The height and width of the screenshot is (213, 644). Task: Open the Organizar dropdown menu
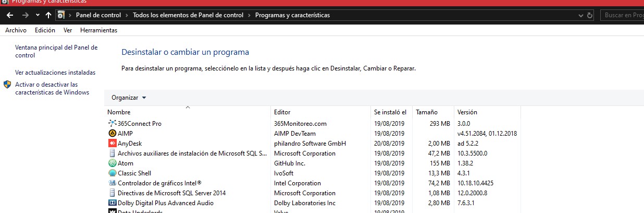(129, 98)
